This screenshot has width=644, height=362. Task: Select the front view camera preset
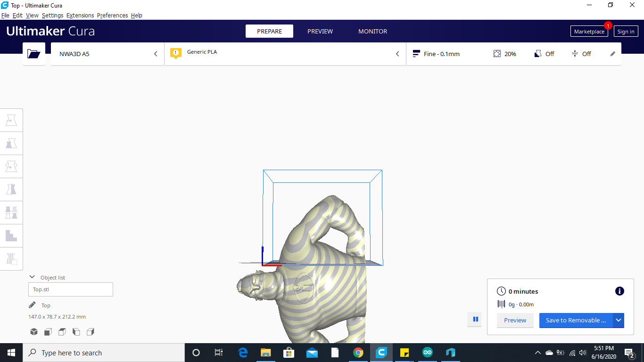pos(48,332)
